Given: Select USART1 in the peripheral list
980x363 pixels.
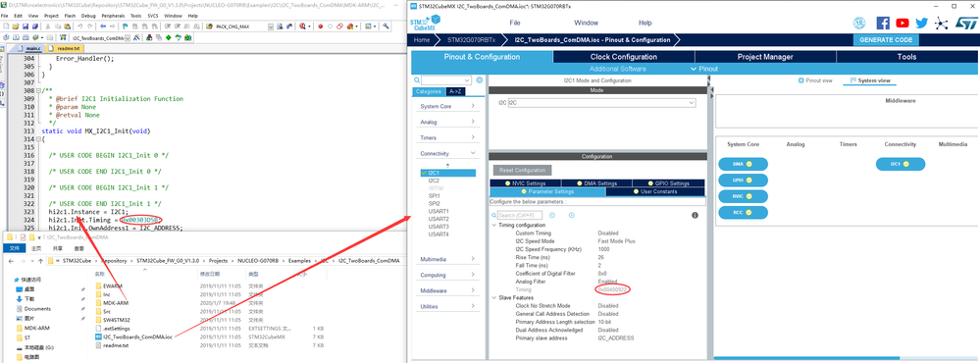Looking at the screenshot, I should tap(438, 211).
